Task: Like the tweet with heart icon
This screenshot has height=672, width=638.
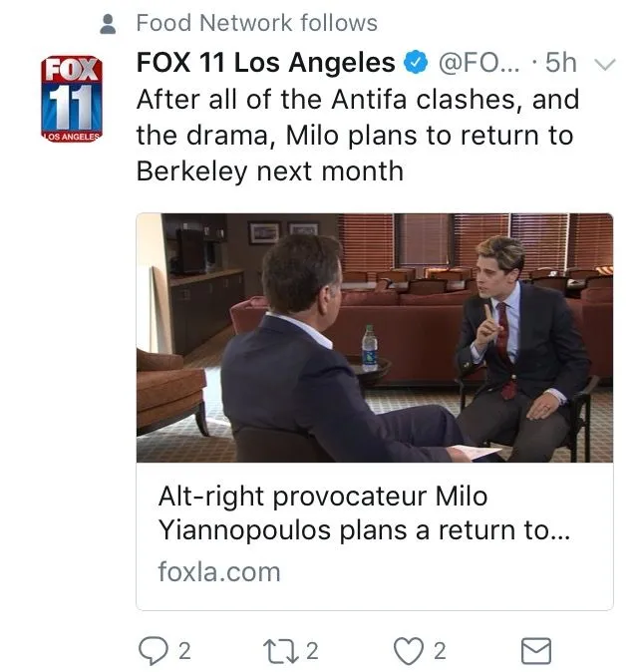Action: tap(409, 651)
